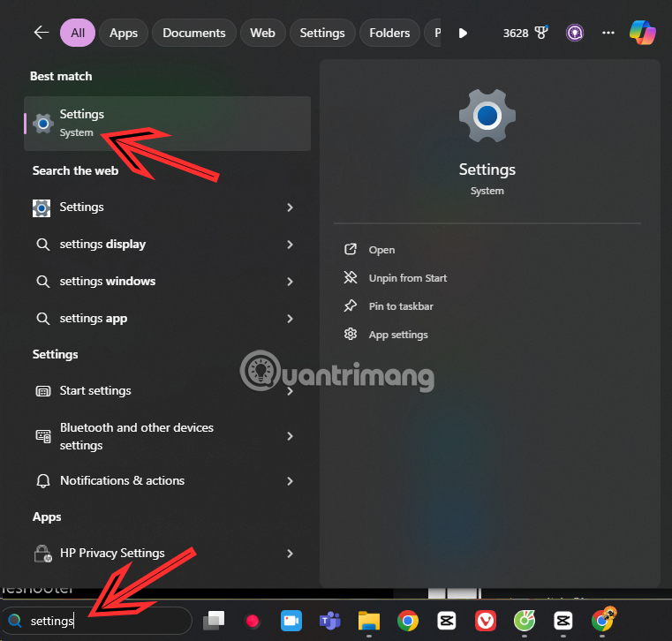Click the Notifications bell icon

coord(43,481)
